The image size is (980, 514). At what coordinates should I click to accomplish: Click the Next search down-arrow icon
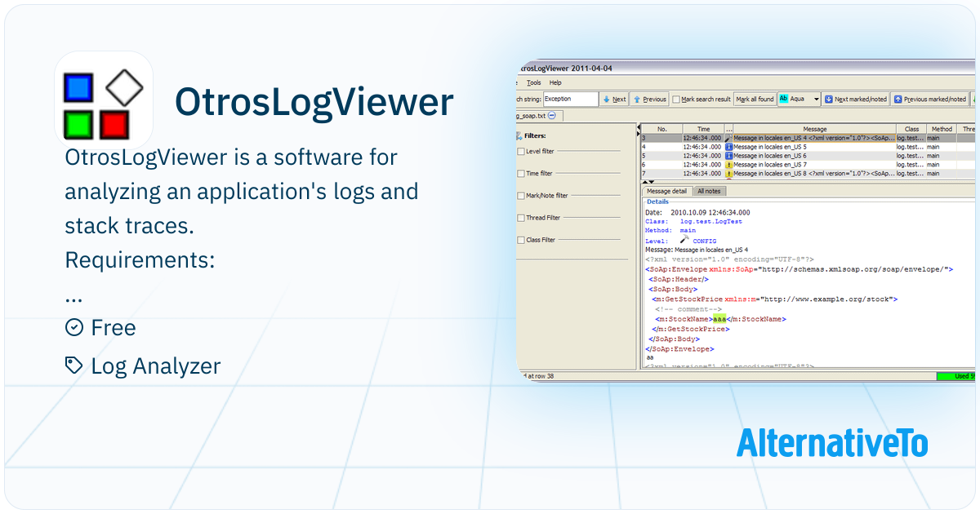pyautogui.click(x=606, y=100)
